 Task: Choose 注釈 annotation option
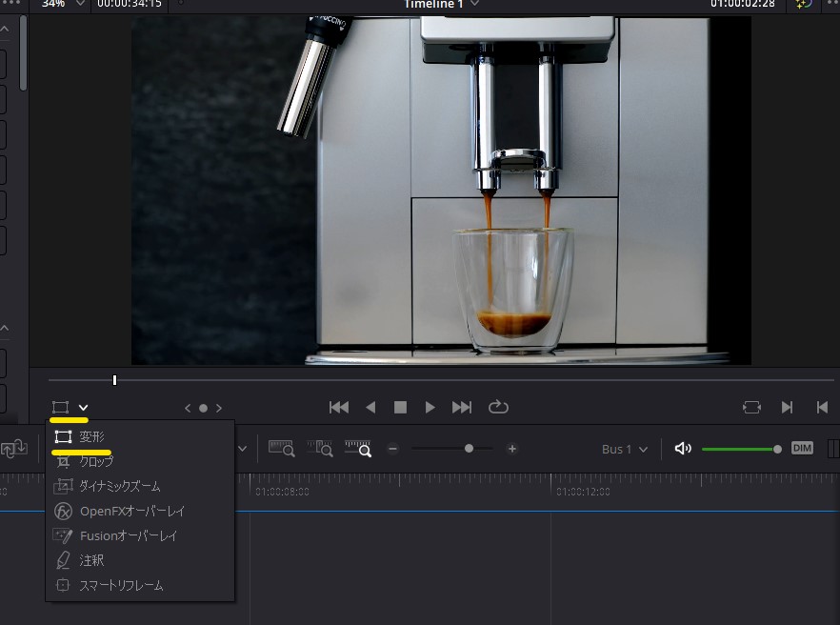pyautogui.click(x=91, y=560)
